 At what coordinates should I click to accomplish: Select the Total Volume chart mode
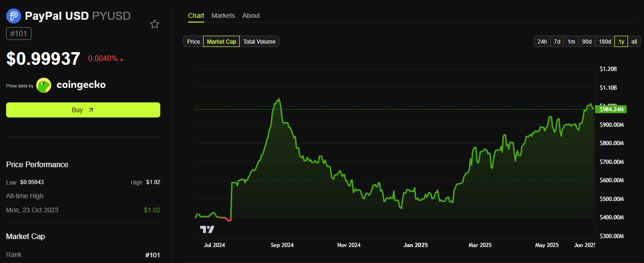(259, 42)
